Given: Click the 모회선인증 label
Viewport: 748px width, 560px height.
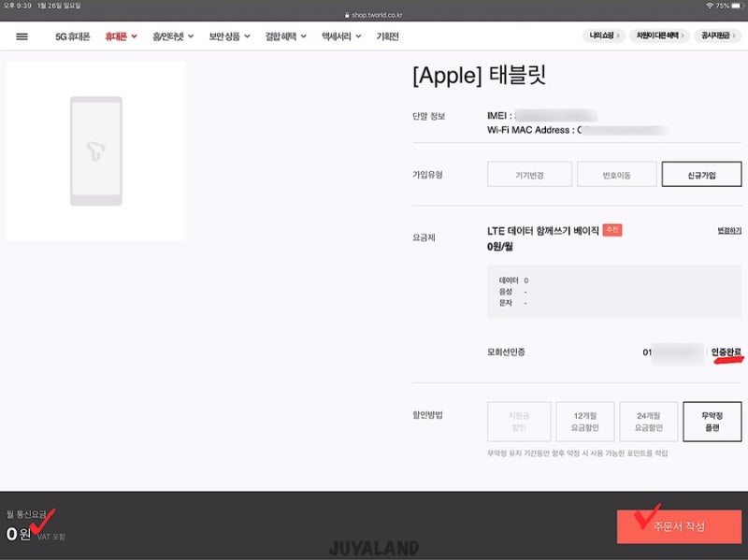Looking at the screenshot, I should coord(506,352).
